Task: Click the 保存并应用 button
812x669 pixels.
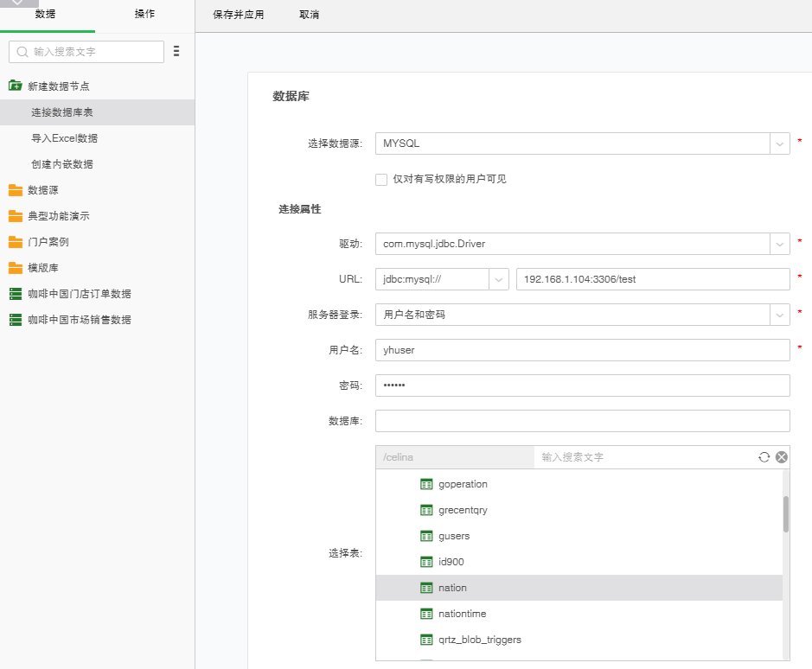Action: [238, 16]
